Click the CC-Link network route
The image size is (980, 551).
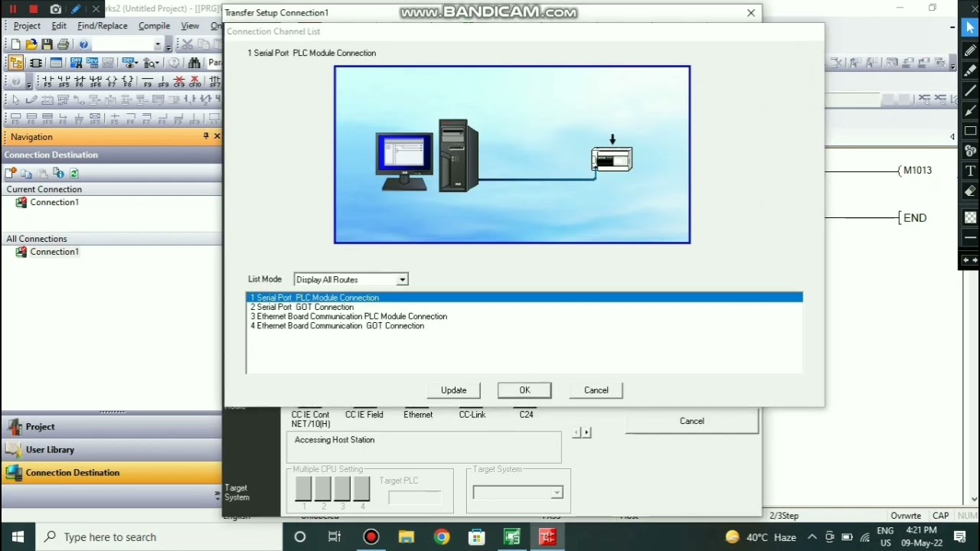point(472,415)
